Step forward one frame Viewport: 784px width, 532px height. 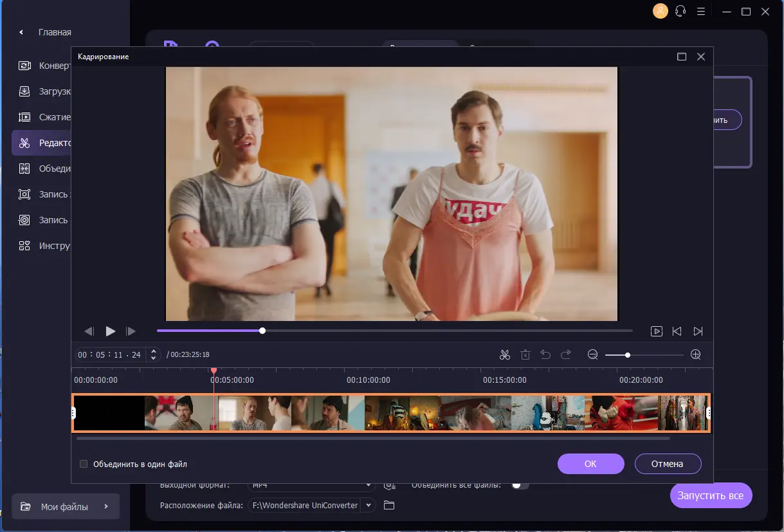click(131, 331)
